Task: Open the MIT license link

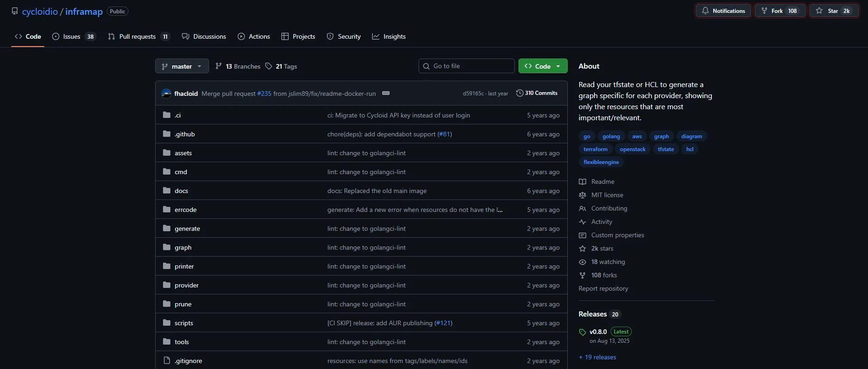Action: click(x=607, y=195)
